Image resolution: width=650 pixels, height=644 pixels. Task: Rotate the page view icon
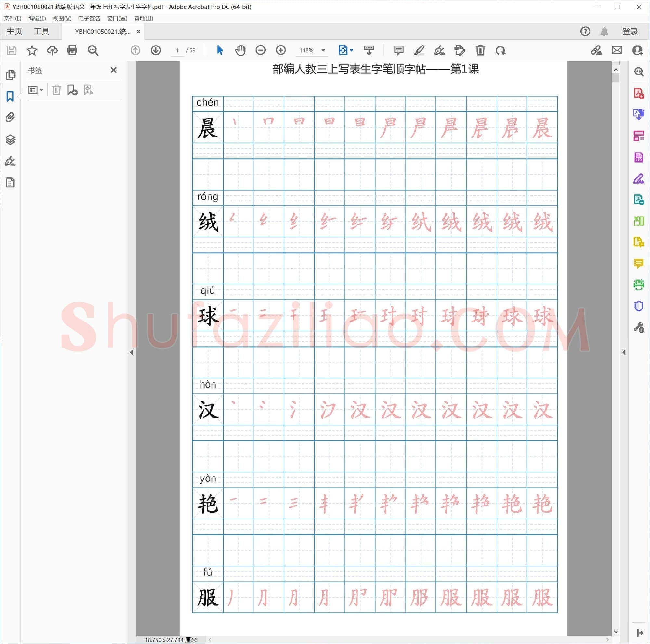pyautogui.click(x=500, y=50)
